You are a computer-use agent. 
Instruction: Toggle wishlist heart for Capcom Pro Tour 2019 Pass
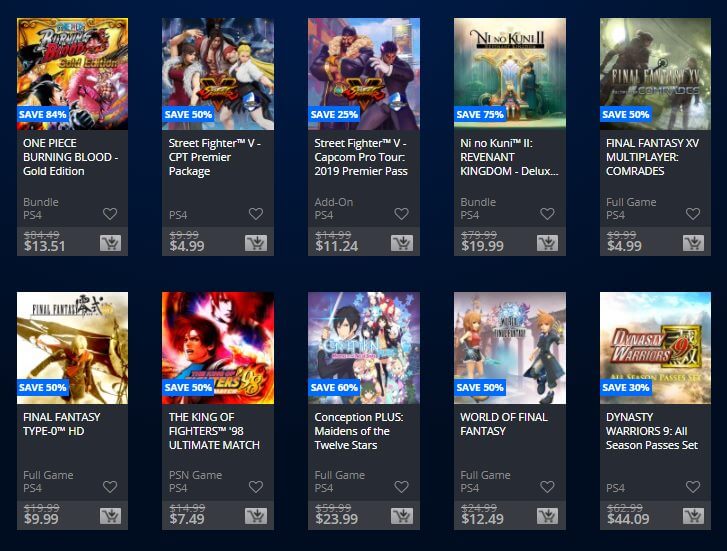(402, 214)
